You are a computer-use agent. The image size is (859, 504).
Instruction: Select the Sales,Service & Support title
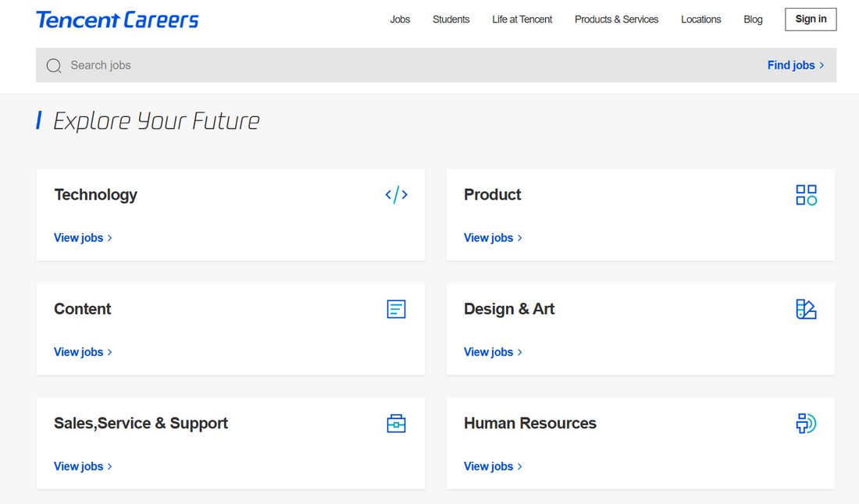pyautogui.click(x=141, y=424)
